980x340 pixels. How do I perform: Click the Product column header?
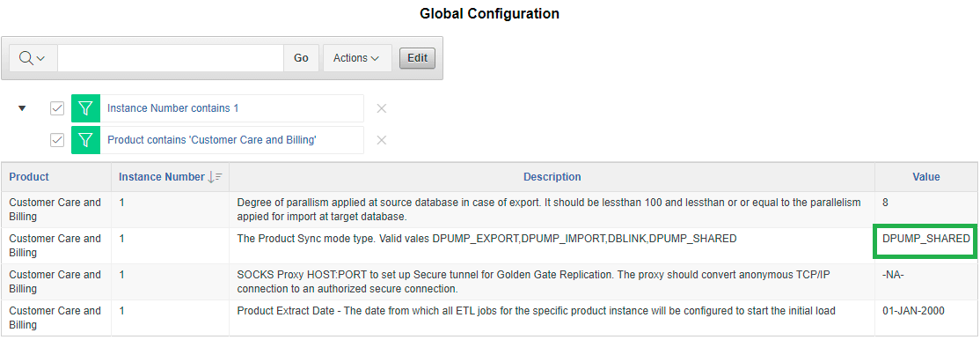point(29,177)
